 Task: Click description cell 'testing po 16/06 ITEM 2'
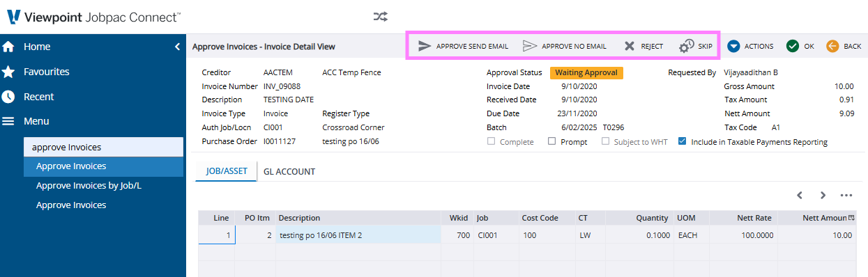point(358,235)
